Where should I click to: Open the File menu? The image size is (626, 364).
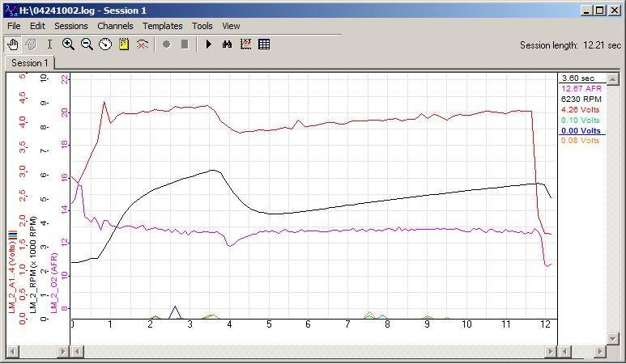point(14,26)
